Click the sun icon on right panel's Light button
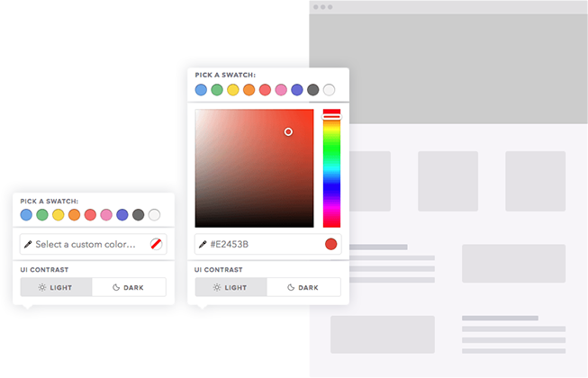The height and width of the screenshot is (378, 588). coord(216,287)
